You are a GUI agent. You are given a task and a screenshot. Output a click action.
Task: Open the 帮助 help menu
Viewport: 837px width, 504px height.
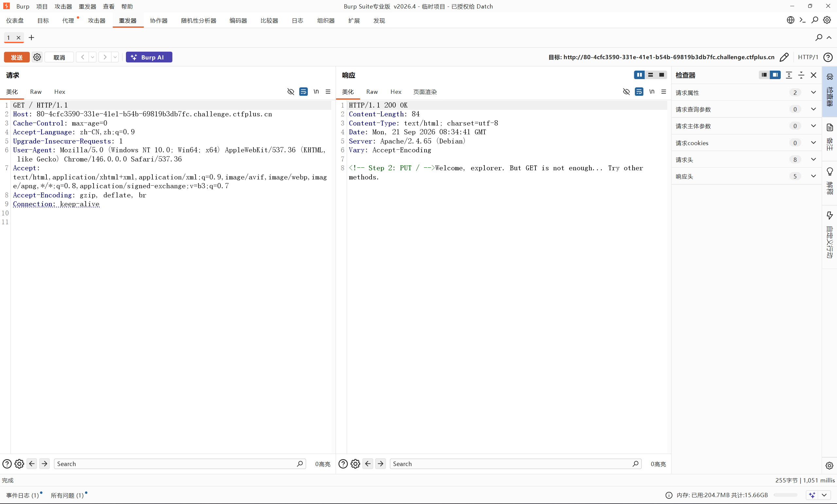pyautogui.click(x=127, y=6)
